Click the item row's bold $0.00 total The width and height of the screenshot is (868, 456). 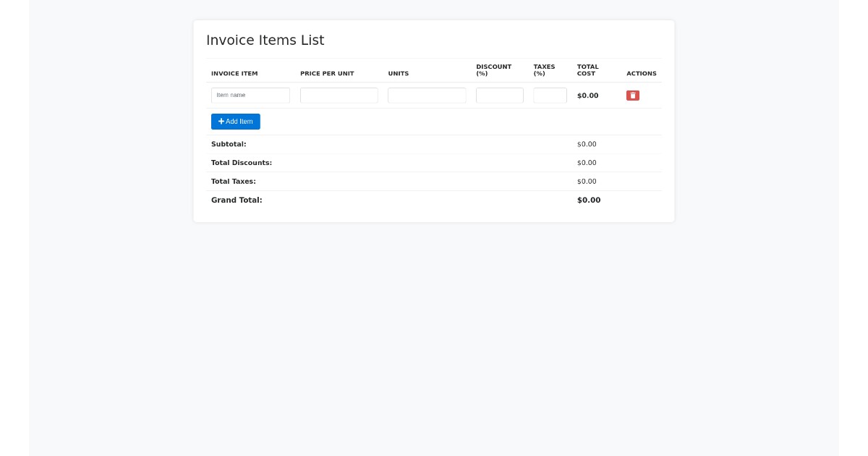click(x=587, y=96)
